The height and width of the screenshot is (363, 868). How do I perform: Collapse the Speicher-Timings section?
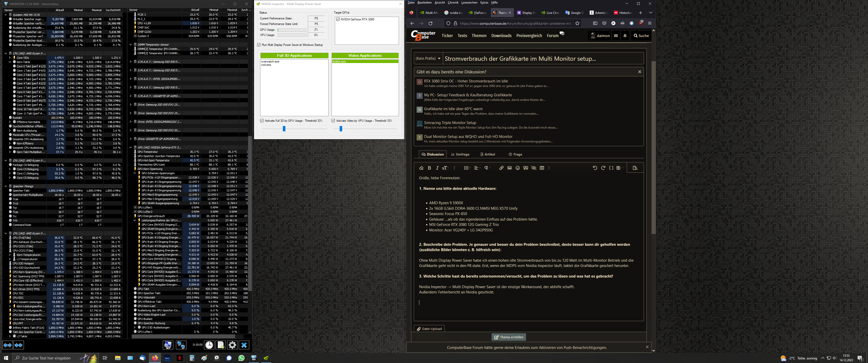[x=6, y=186]
